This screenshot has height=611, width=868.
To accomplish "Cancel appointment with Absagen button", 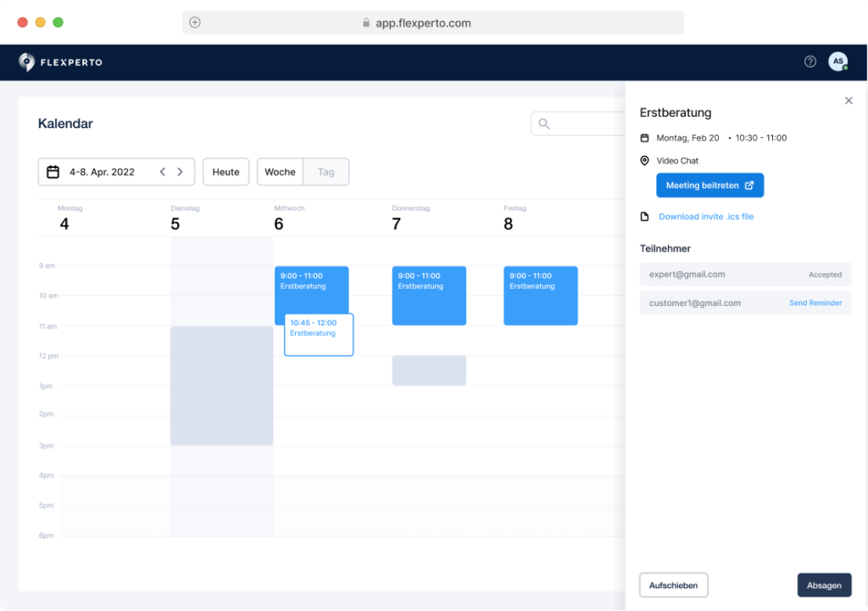I will coord(824,586).
